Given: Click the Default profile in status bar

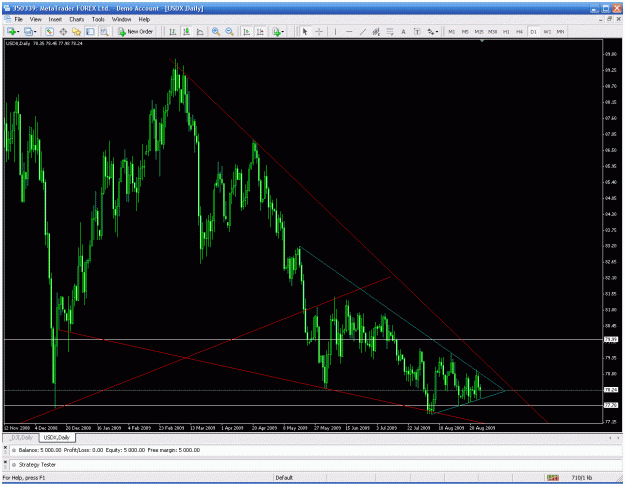Looking at the screenshot, I should [x=284, y=478].
